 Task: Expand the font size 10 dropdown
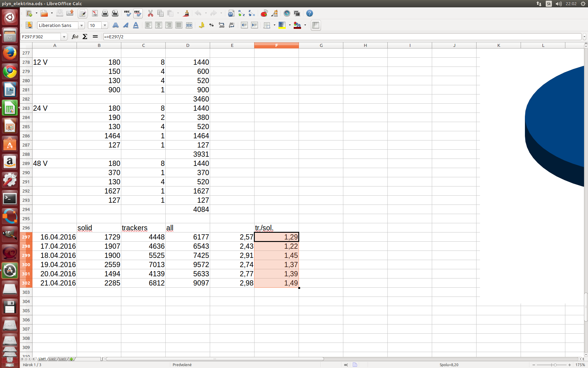tap(105, 25)
